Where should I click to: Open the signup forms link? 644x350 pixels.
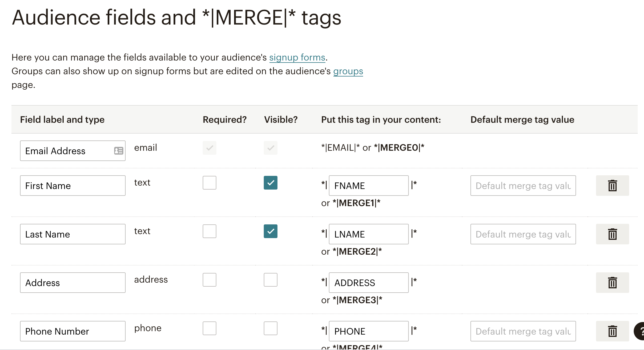[x=297, y=58]
